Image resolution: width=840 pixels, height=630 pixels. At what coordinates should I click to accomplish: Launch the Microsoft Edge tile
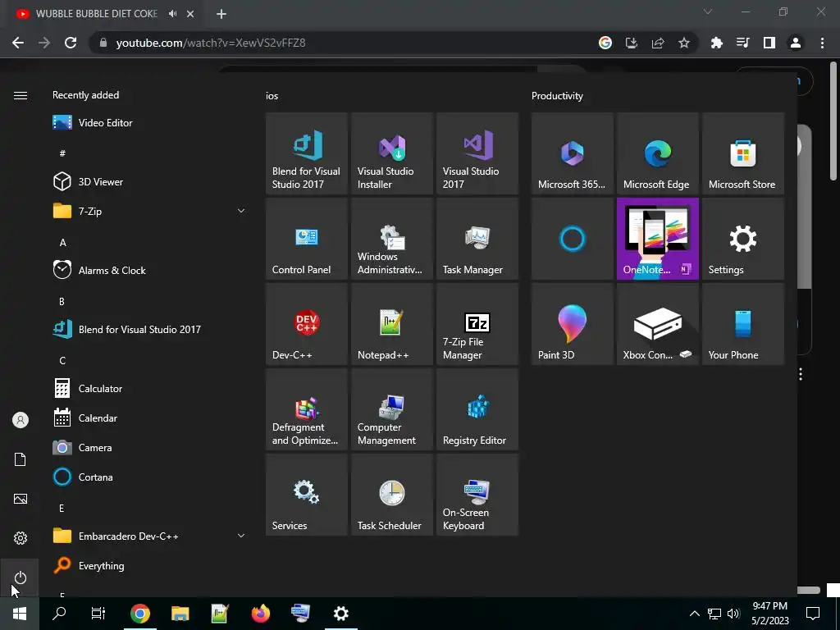[657, 153]
